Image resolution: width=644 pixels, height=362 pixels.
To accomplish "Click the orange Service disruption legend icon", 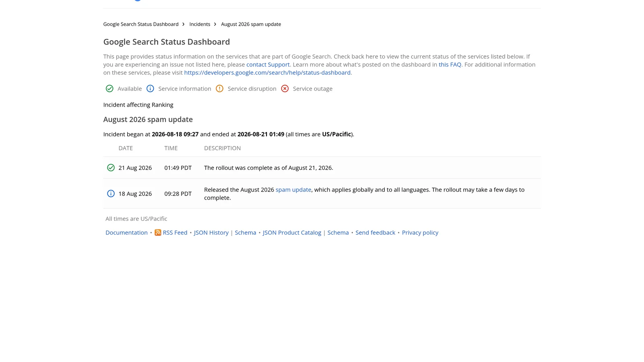I will 219,88.
